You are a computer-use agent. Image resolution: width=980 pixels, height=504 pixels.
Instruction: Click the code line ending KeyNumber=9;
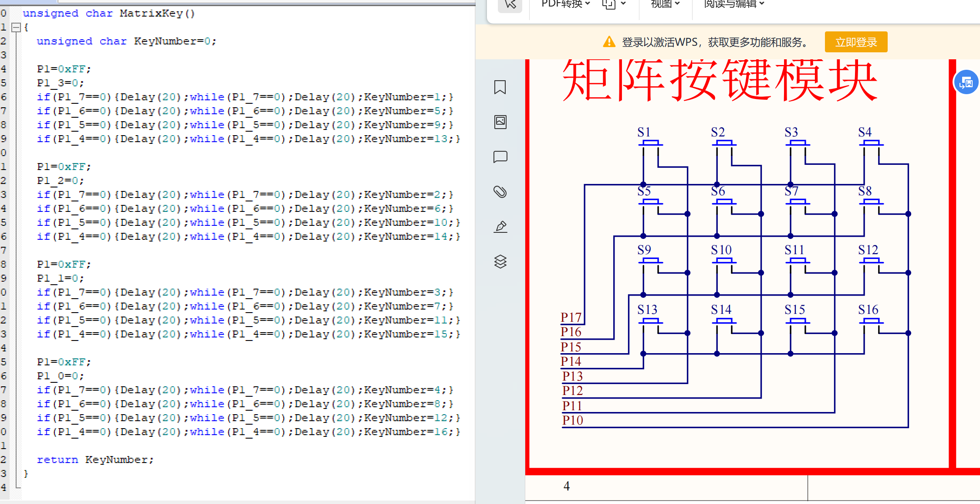pos(245,125)
